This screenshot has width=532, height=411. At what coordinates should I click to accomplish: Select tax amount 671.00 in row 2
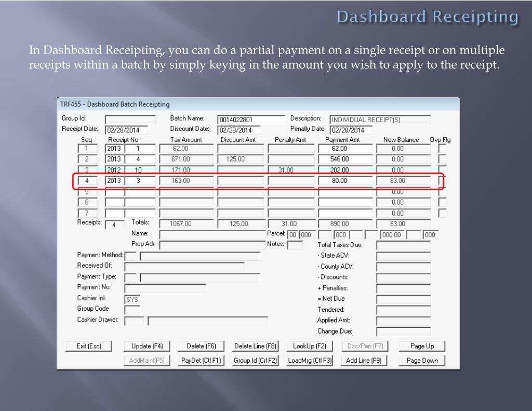(187, 159)
